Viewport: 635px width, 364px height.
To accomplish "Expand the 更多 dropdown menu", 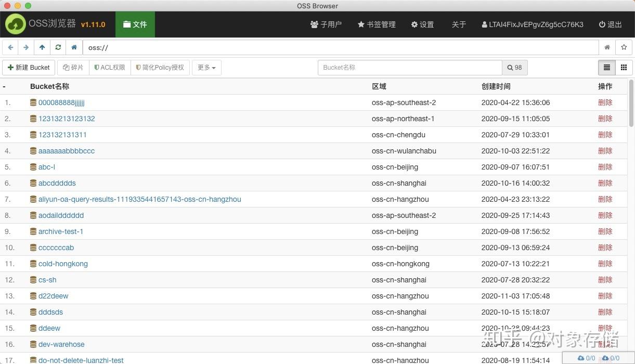I will [206, 67].
